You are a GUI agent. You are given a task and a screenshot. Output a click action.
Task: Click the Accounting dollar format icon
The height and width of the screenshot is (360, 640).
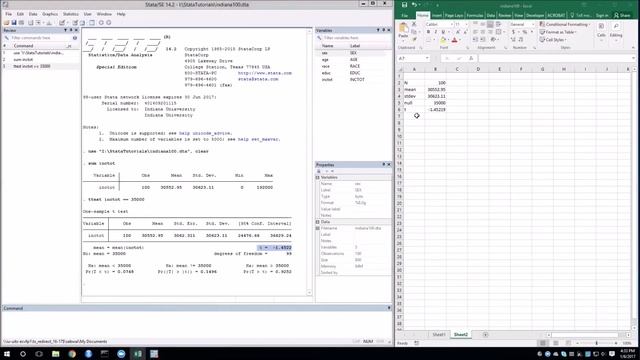[513, 32]
